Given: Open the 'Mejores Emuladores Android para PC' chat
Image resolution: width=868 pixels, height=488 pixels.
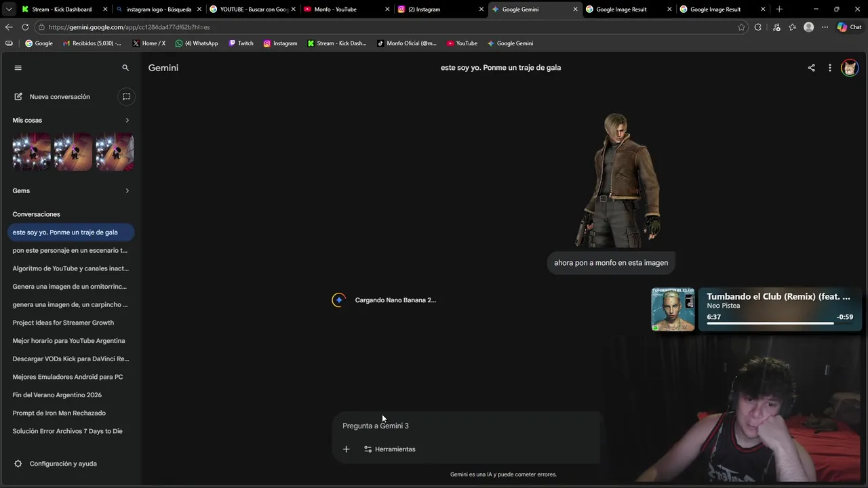Looking at the screenshot, I should [x=71, y=377].
